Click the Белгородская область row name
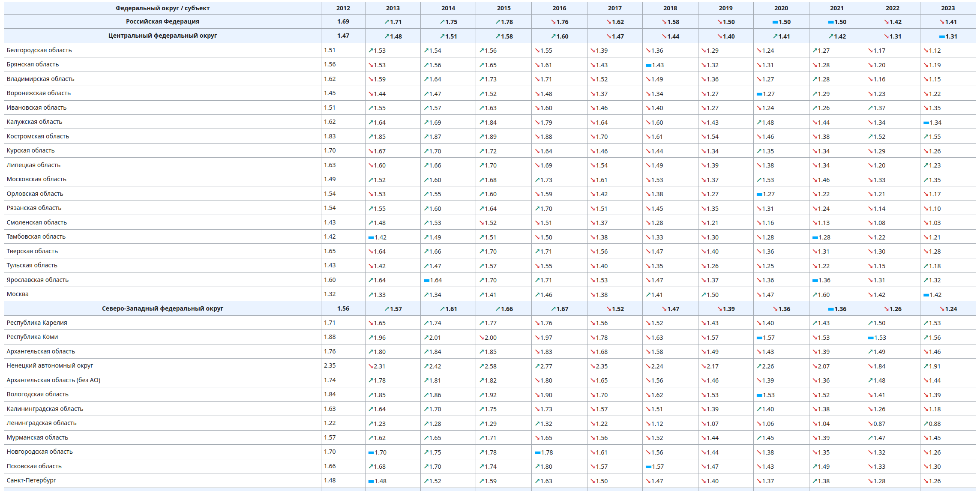This screenshot has height=491, width=980. pyautogui.click(x=39, y=50)
